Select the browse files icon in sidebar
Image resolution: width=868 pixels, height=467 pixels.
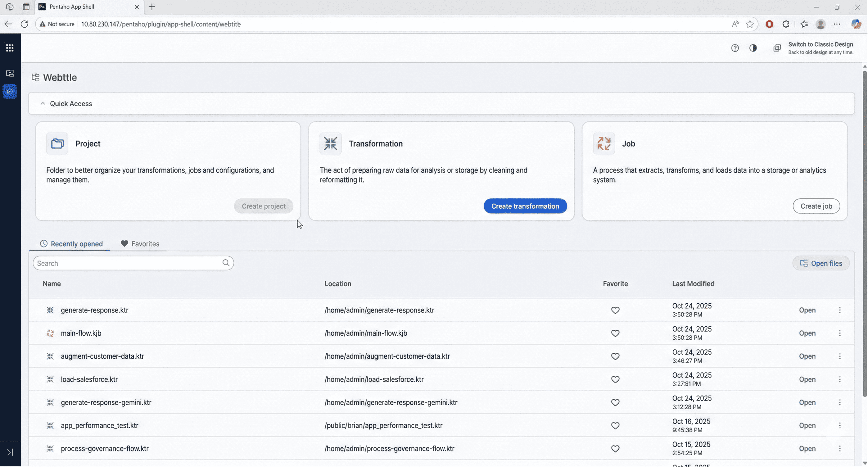[10, 73]
